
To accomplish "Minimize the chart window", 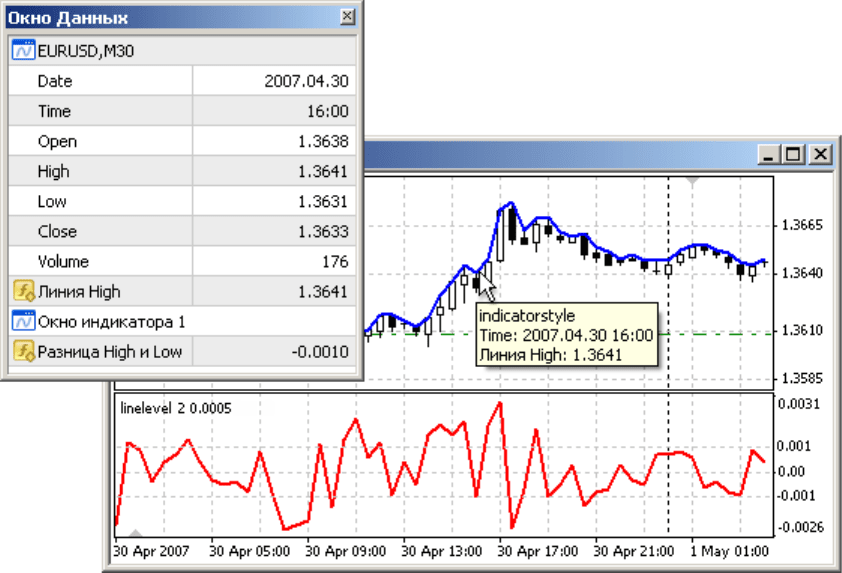I will tap(768, 154).
